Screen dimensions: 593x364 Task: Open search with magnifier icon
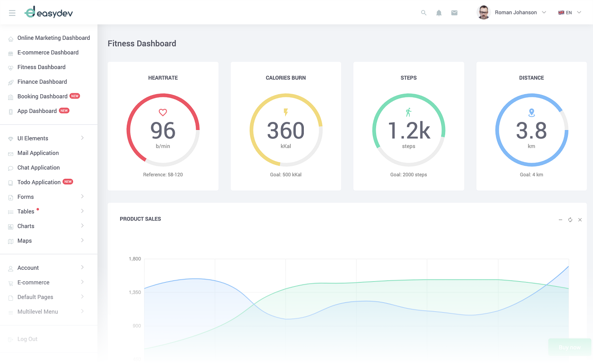pyautogui.click(x=424, y=13)
